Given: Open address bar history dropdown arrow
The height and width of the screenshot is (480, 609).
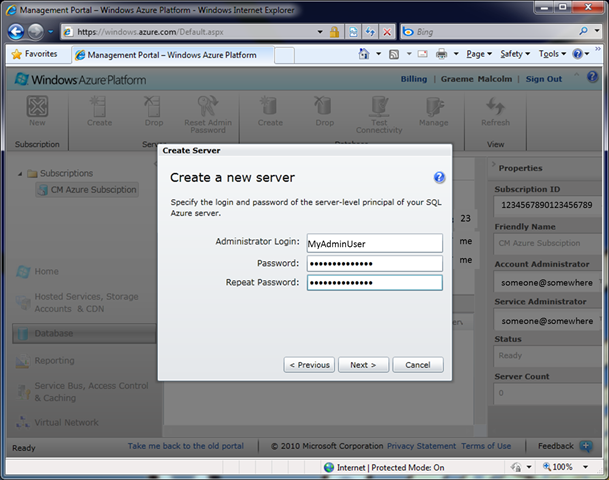Looking at the screenshot, I should pyautogui.click(x=320, y=32).
